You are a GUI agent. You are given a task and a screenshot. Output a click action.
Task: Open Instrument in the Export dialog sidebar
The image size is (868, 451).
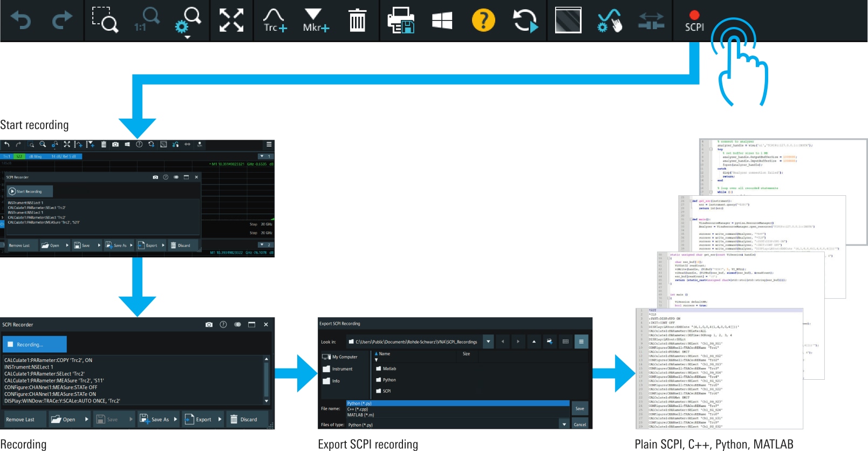point(338,369)
